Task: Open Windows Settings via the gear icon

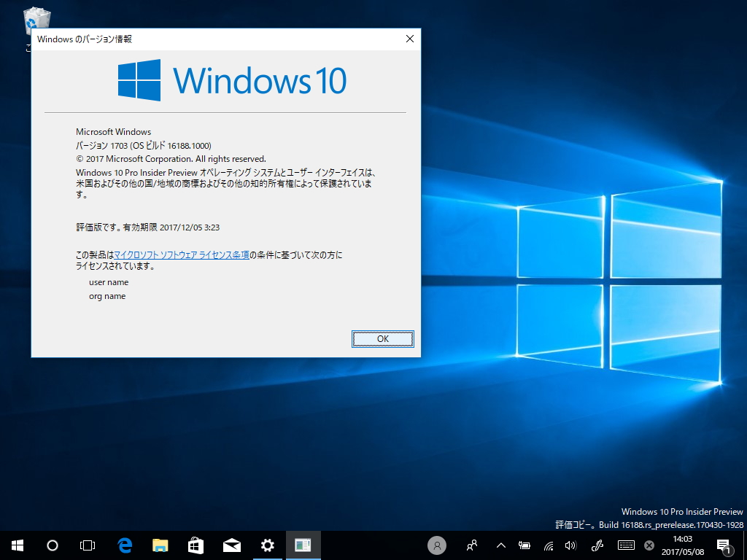Action: pyautogui.click(x=267, y=545)
